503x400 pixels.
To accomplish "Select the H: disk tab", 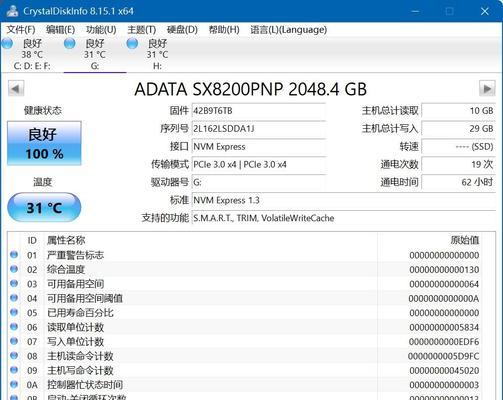I will click(x=157, y=54).
